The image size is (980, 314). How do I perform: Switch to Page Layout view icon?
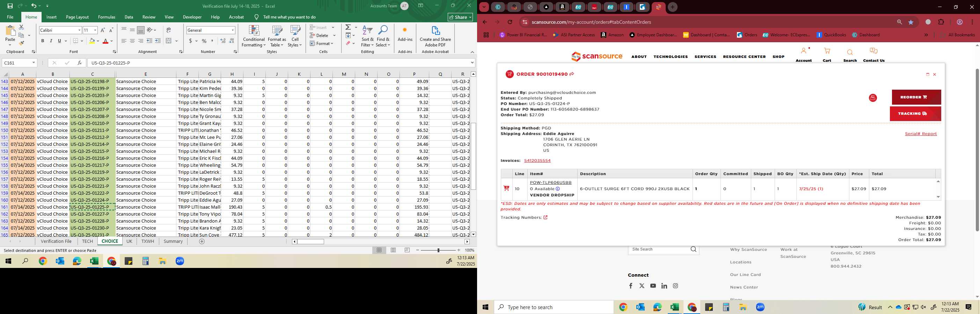(x=393, y=250)
